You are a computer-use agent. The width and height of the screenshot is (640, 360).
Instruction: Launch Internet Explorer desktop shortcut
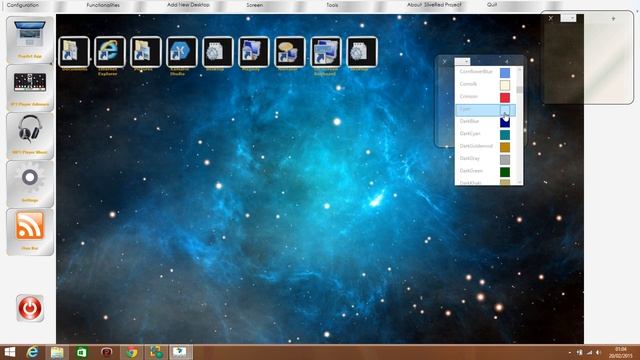[110, 52]
